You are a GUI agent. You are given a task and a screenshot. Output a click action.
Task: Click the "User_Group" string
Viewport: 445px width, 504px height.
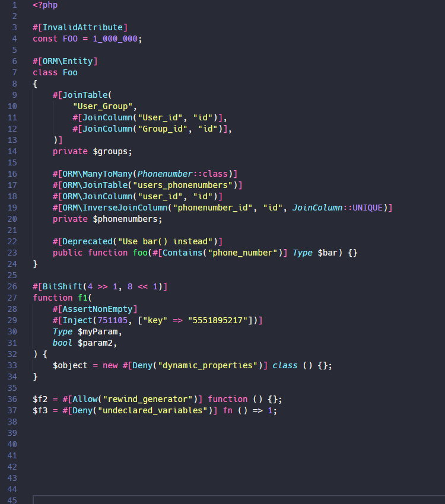[103, 106]
